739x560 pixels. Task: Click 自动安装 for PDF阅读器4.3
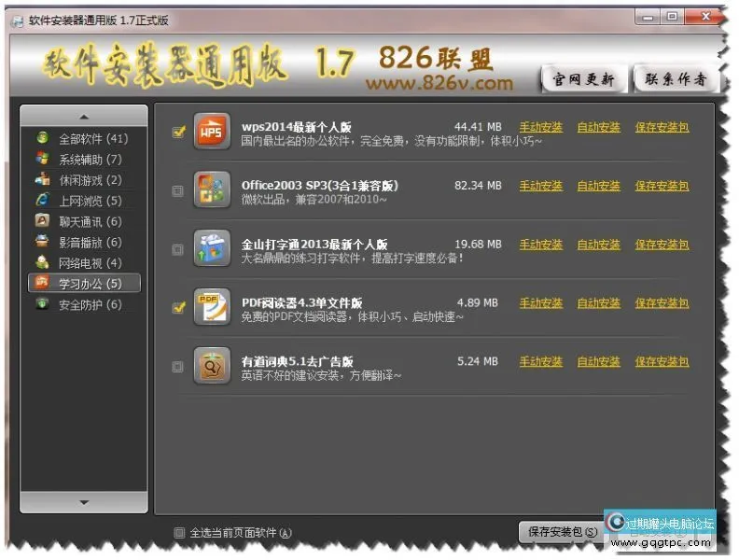(598, 303)
